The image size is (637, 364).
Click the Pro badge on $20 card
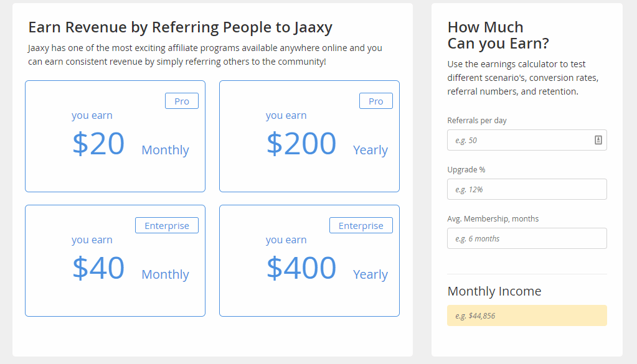(182, 101)
